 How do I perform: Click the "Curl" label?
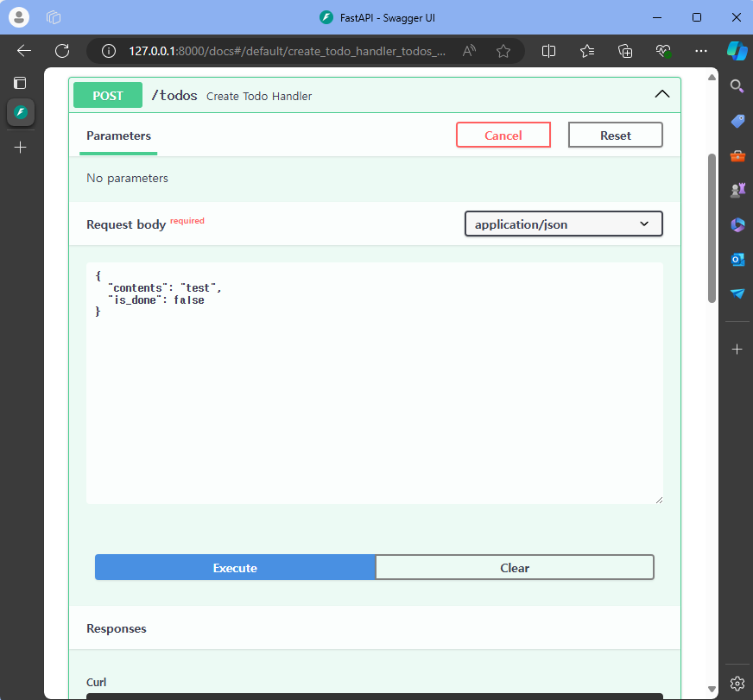(96, 682)
